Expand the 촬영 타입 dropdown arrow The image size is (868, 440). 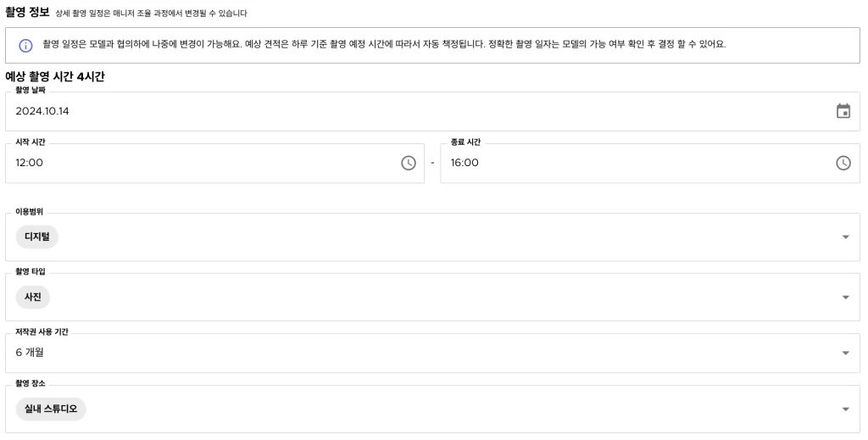[x=844, y=298]
